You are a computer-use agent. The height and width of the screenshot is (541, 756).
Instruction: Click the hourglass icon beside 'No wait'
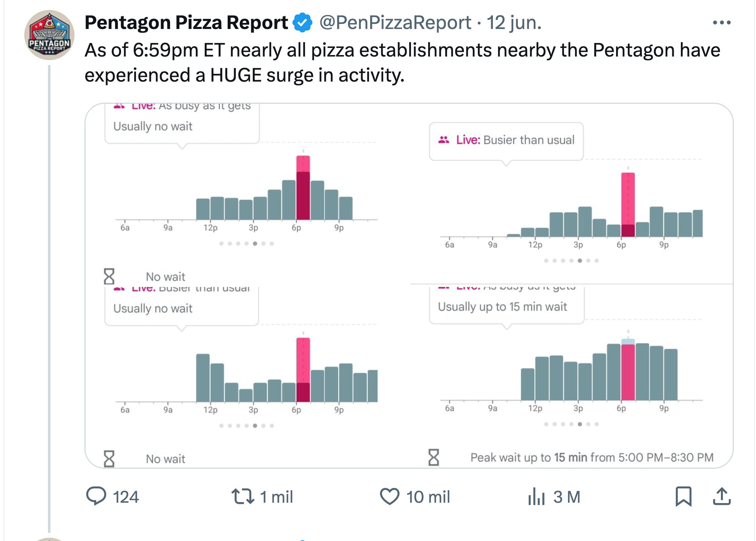coord(110,277)
